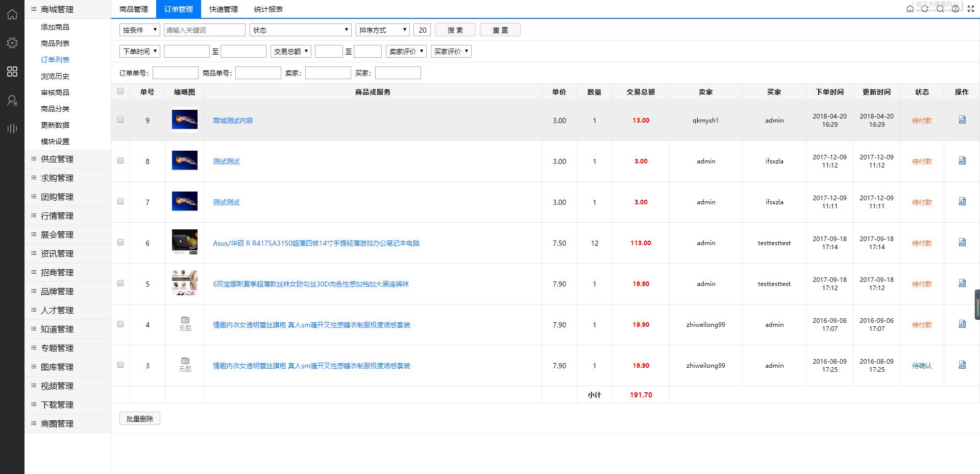980x474 pixels.
Task: Tick the checkbox for order number 8
Action: pos(120,160)
